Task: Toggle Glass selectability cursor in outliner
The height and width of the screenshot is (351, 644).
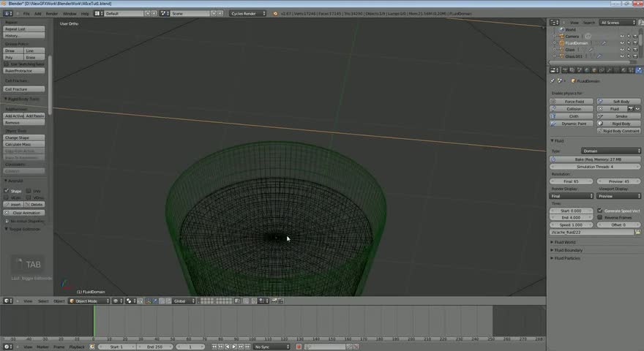Action: (x=629, y=50)
